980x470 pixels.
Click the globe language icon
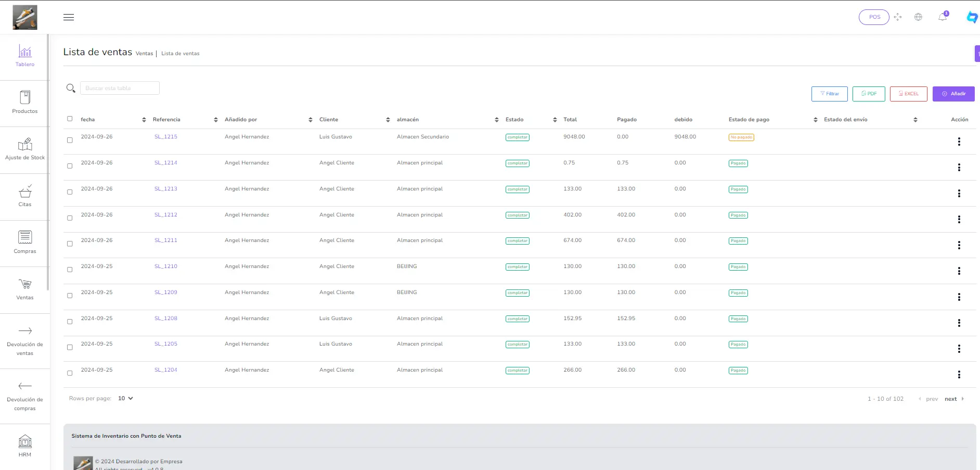[x=918, y=17]
